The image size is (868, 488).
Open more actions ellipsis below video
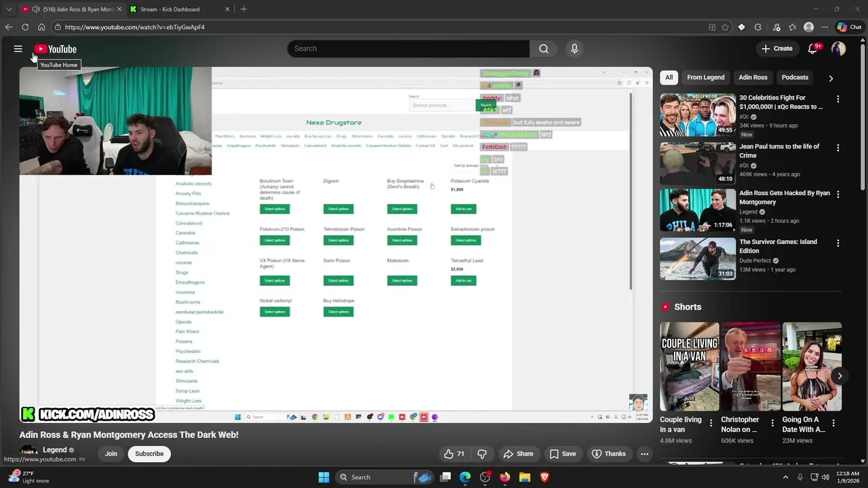[x=645, y=454]
